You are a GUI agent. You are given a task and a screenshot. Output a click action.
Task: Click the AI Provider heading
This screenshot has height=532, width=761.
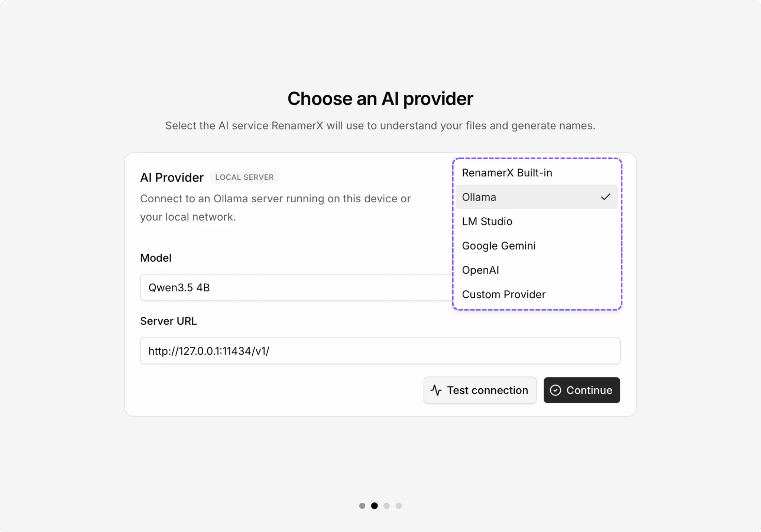172,177
